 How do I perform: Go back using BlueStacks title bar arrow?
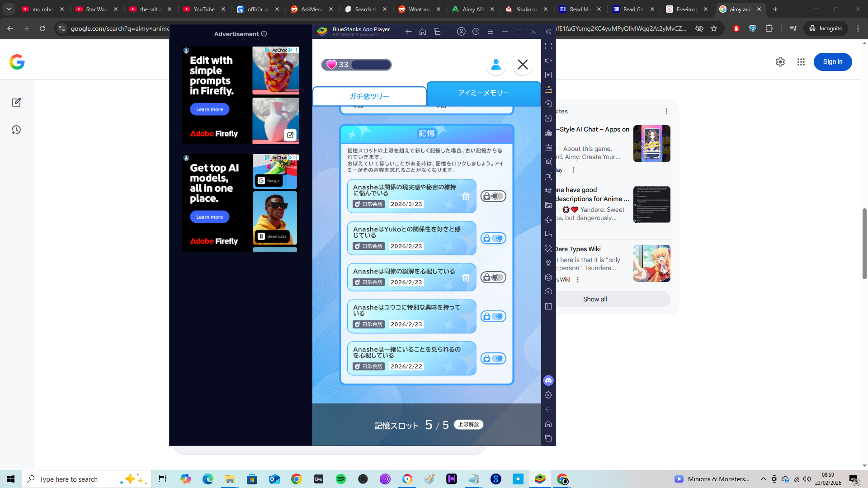[x=408, y=32]
